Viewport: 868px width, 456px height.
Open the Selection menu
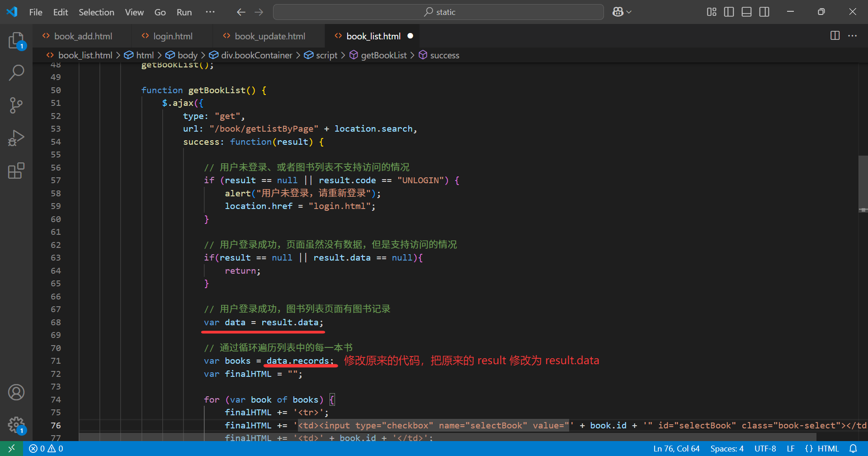(x=96, y=12)
